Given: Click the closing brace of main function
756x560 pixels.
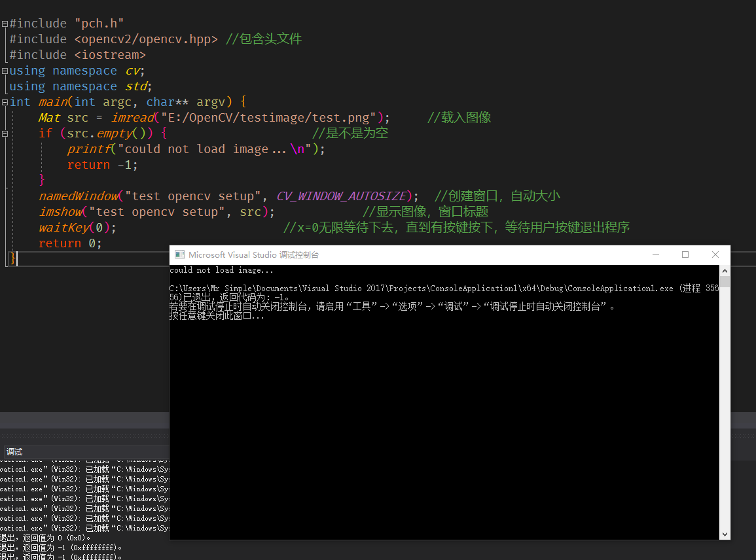Looking at the screenshot, I should pyautogui.click(x=13, y=259).
